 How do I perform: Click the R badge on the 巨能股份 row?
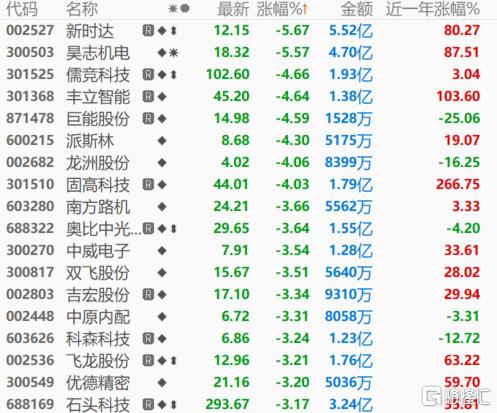pos(148,119)
